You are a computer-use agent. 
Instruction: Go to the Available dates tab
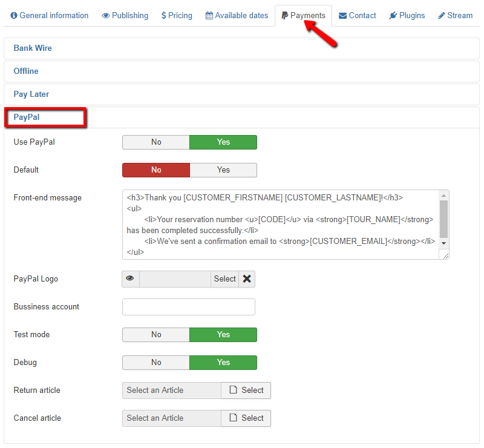tap(237, 16)
